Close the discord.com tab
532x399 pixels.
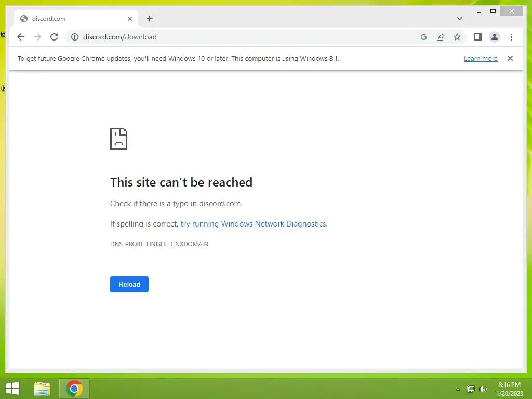(129, 19)
